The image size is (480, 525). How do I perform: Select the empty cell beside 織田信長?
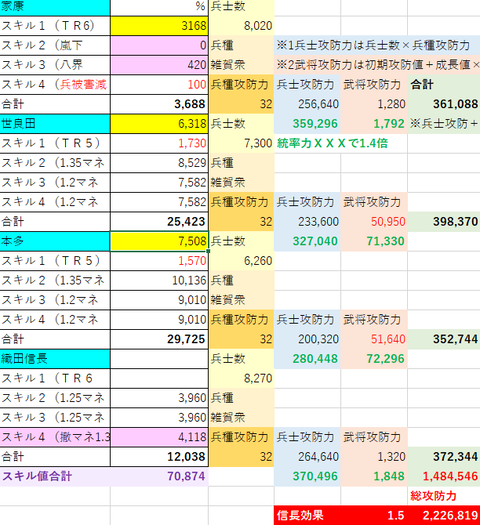tap(159, 359)
